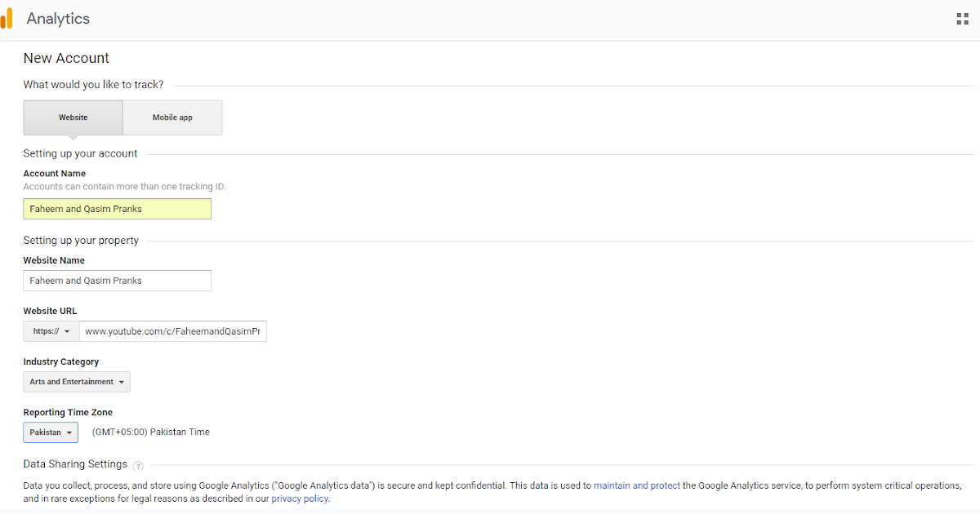Open the privacy policy link
This screenshot has height=514, width=980.
pos(300,498)
